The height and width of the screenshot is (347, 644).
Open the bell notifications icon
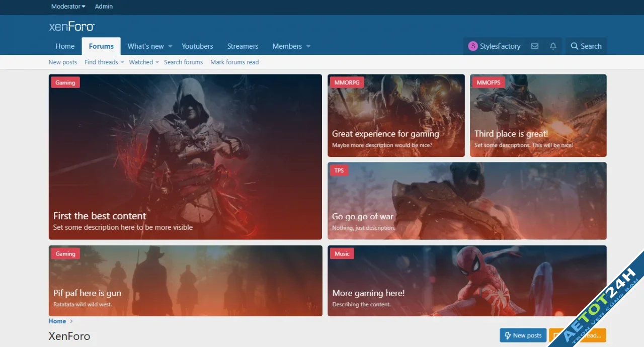[553, 46]
